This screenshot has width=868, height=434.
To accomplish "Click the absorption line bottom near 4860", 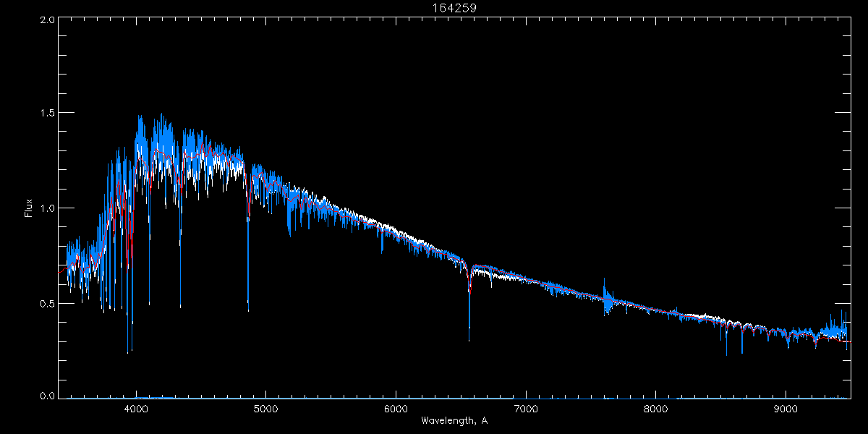I will [x=248, y=309].
